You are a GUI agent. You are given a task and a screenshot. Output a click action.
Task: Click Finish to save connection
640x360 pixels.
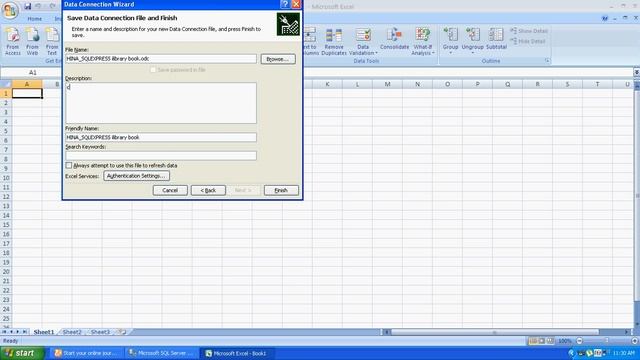(x=281, y=190)
